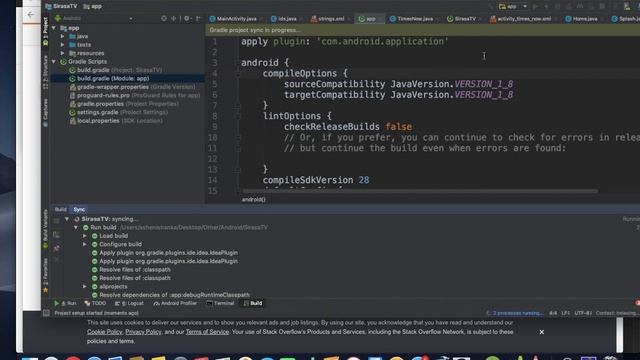Click the UTF-8 encoding status widget
Screen dimensions: 640x360
point(583,313)
